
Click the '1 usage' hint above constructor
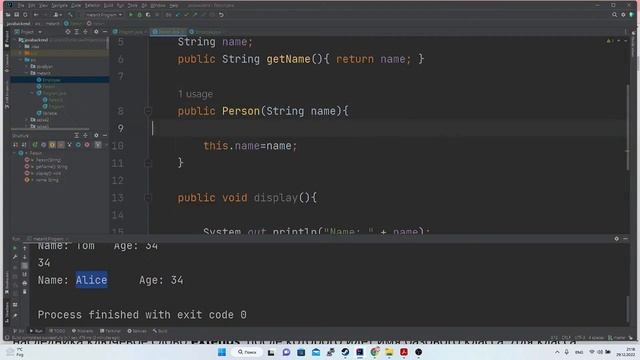(x=195, y=94)
